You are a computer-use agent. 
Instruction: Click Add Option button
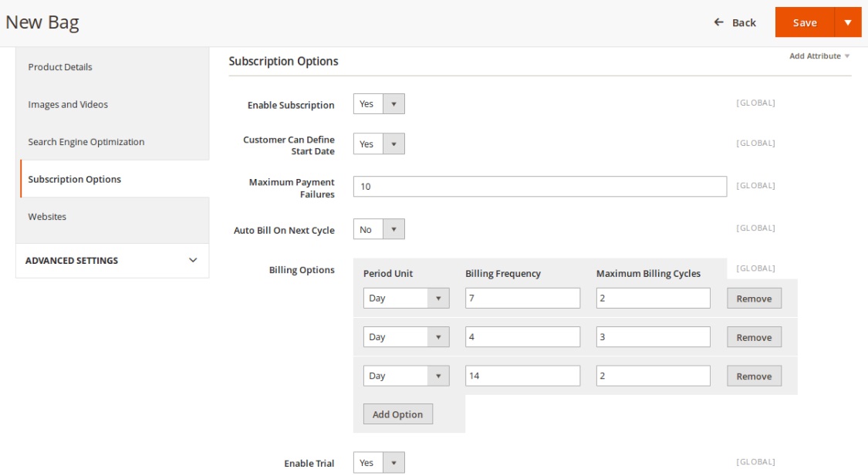click(x=397, y=414)
